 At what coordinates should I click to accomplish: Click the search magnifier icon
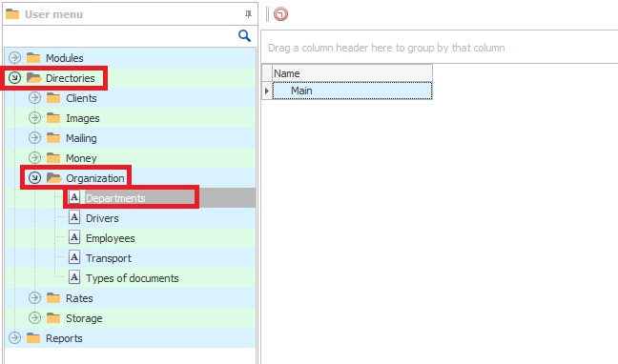pyautogui.click(x=244, y=36)
